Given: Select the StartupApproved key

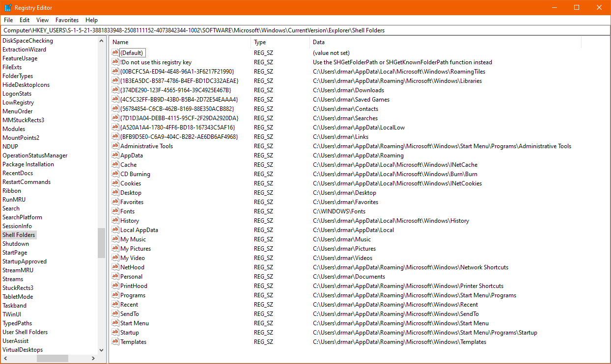Looking at the screenshot, I should 25,261.
